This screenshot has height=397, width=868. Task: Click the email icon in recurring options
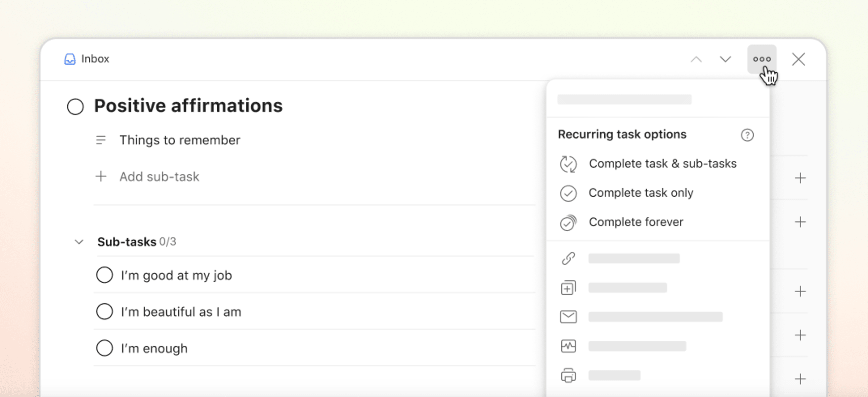tap(567, 317)
